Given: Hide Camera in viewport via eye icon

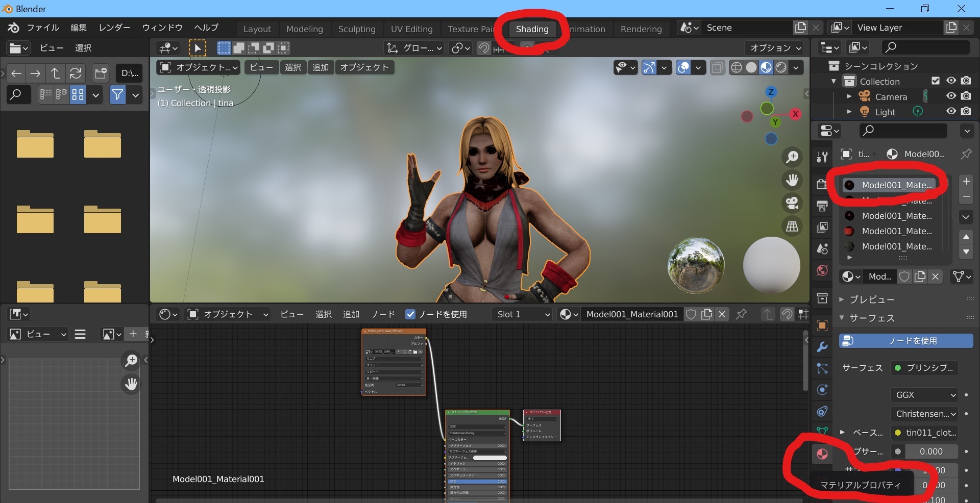Looking at the screenshot, I should [x=951, y=96].
